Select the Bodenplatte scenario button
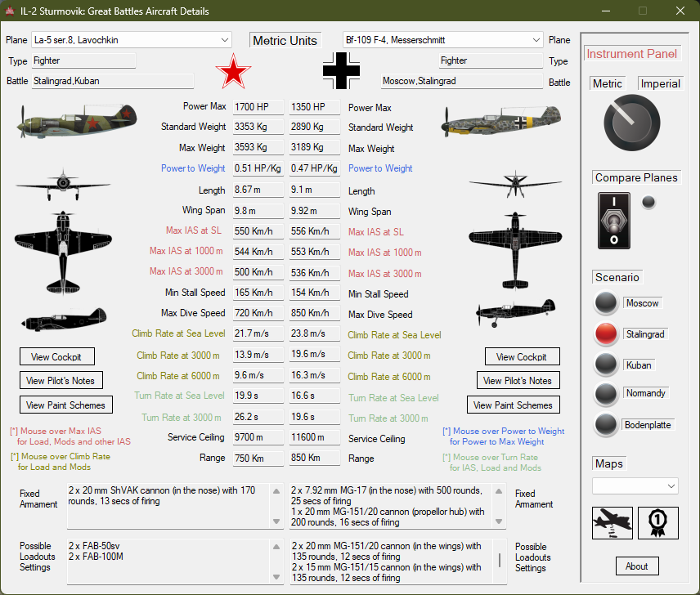This screenshot has width=700, height=595. point(606,425)
